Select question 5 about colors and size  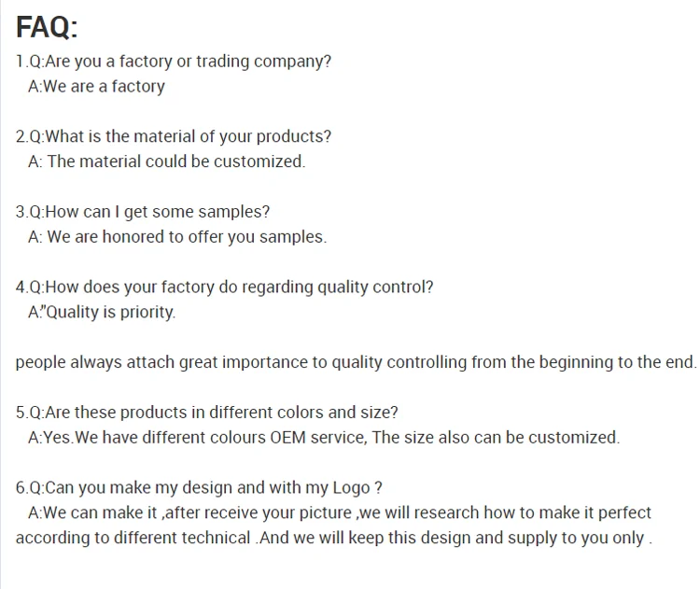[206, 413]
